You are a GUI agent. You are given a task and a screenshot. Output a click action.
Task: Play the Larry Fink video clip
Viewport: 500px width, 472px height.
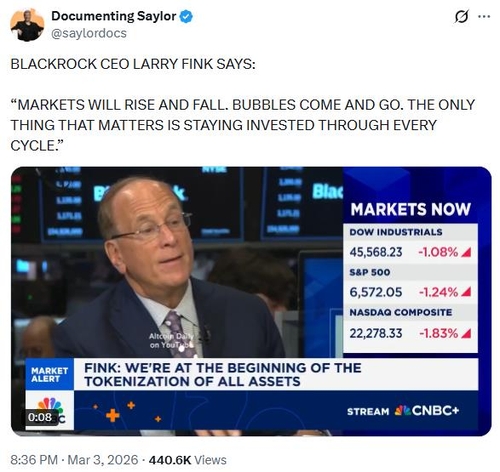click(x=251, y=301)
